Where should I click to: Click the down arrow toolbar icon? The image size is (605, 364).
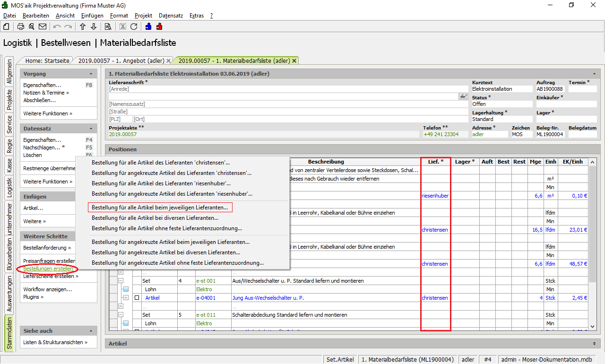tap(94, 26)
